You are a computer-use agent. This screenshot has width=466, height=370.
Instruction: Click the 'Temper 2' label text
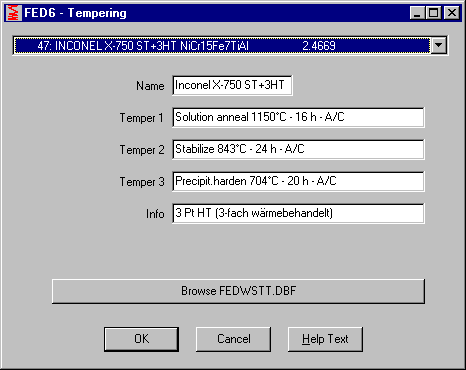pos(142,150)
